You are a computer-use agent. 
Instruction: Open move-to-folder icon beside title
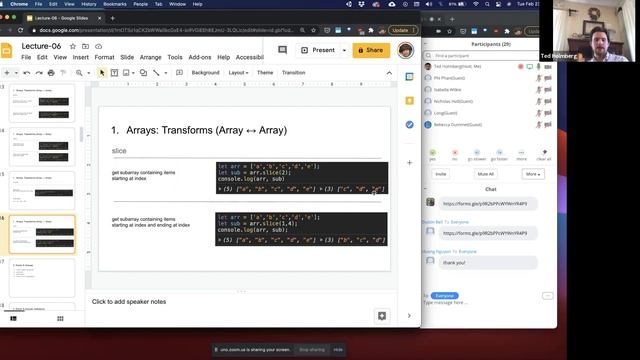(85, 46)
